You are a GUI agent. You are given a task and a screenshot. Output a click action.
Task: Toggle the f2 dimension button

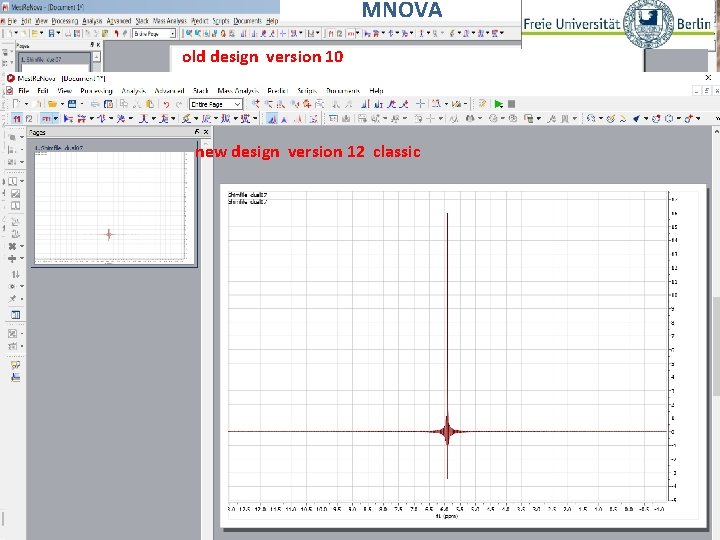click(x=28, y=119)
